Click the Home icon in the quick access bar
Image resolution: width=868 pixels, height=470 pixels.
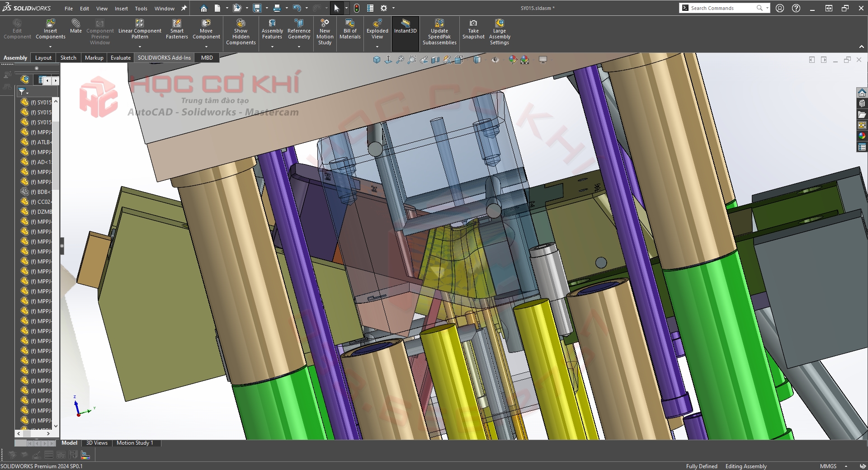(x=204, y=8)
